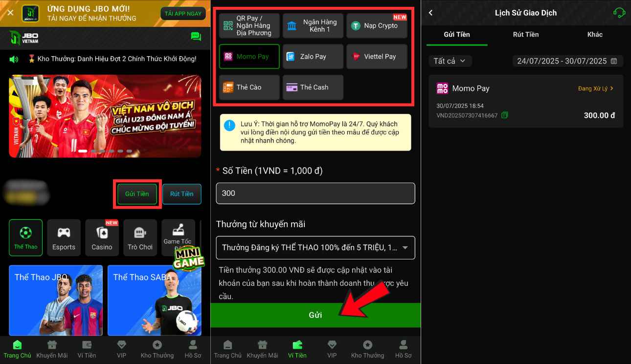The height and width of the screenshot is (364, 631).
Task: Select the 300.00 đ transaction amount
Action: (599, 116)
